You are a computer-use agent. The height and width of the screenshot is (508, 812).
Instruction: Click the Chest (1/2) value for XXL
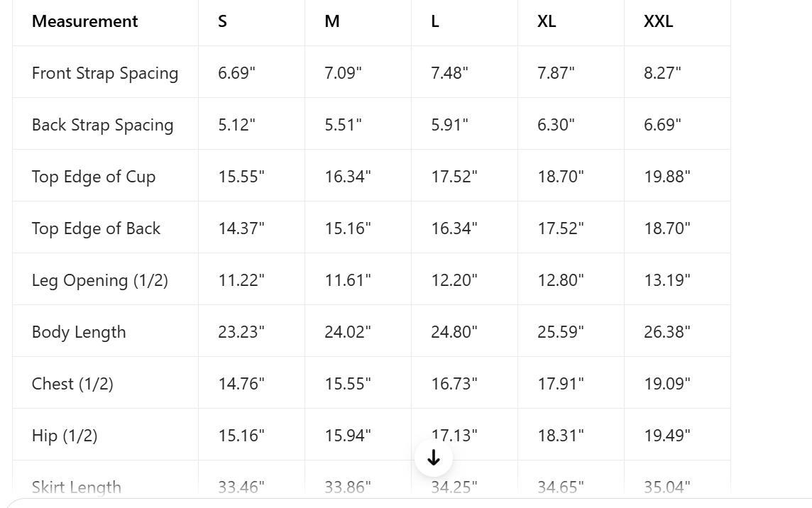click(x=667, y=384)
